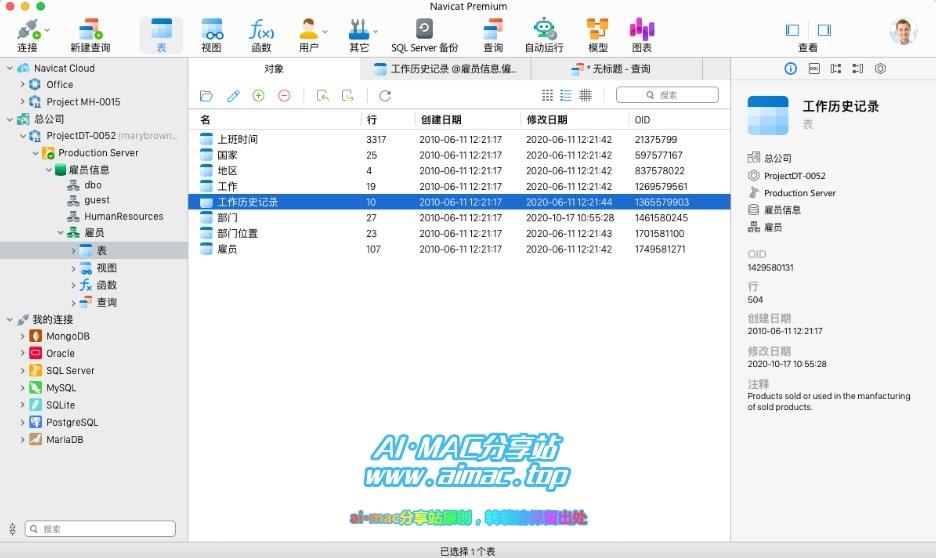The height and width of the screenshot is (558, 936).
Task: Toggle the right info pane view
Action: pos(824,30)
